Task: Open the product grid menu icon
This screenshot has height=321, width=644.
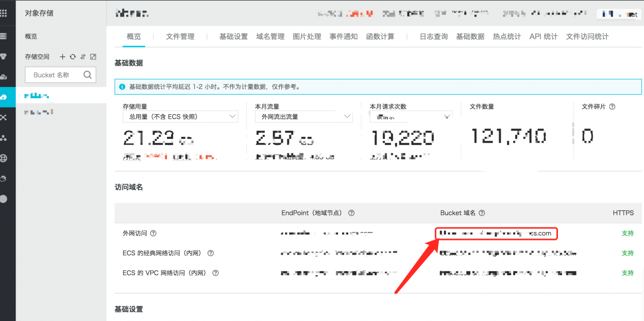Action: (x=4, y=14)
